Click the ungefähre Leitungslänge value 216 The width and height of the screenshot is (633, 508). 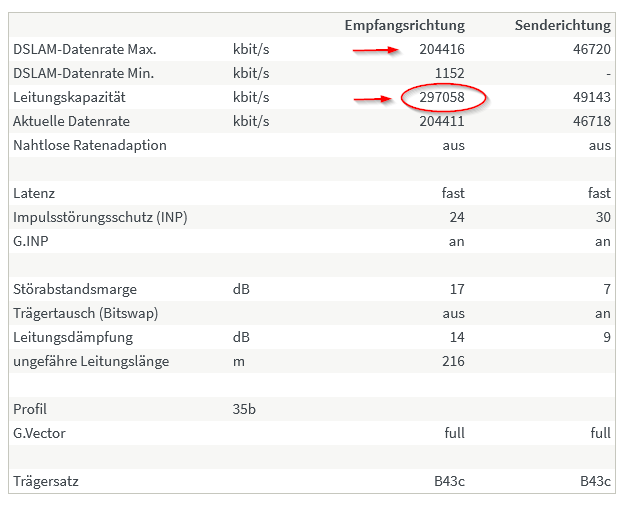[453, 361]
